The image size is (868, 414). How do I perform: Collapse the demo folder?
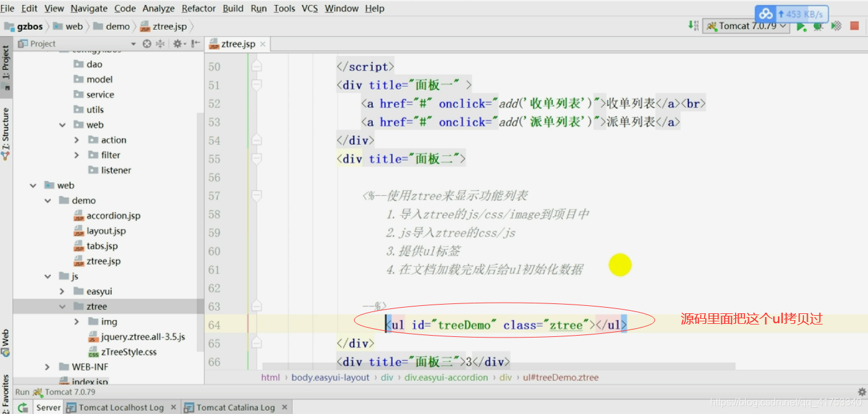pos(48,201)
